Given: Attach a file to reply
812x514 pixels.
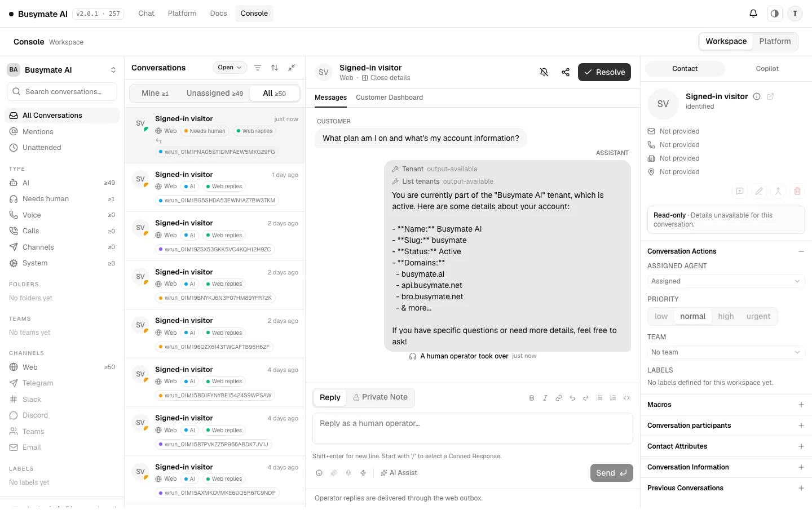Looking at the screenshot, I should [334, 473].
